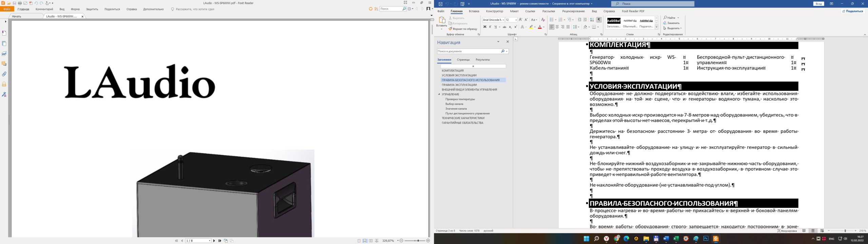
Task: Collapse the УПРАВЛЕНИЕ heading in navigation pane
Action: (x=439, y=94)
